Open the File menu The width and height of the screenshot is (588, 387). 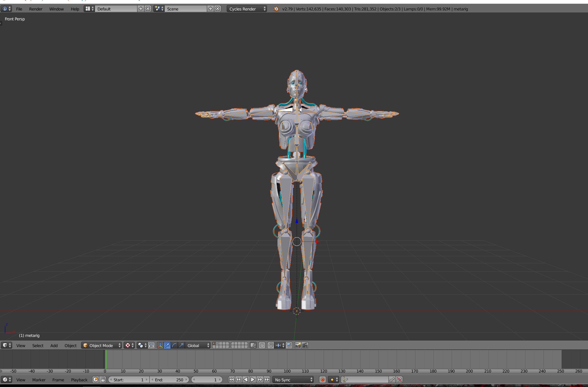(x=19, y=9)
